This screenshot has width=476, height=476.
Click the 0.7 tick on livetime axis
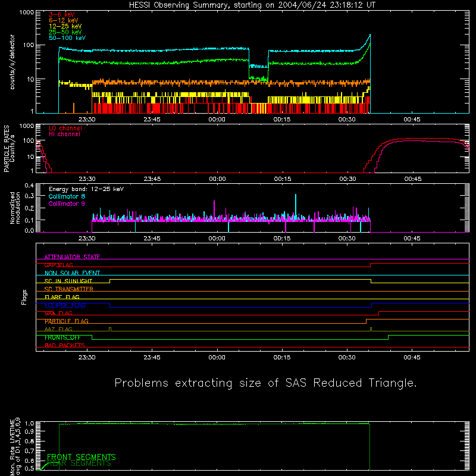click(29, 451)
